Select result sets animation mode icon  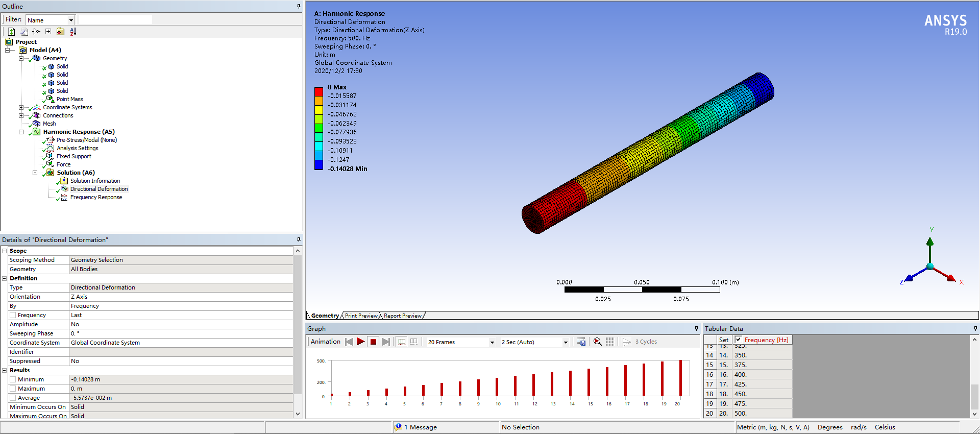click(414, 342)
